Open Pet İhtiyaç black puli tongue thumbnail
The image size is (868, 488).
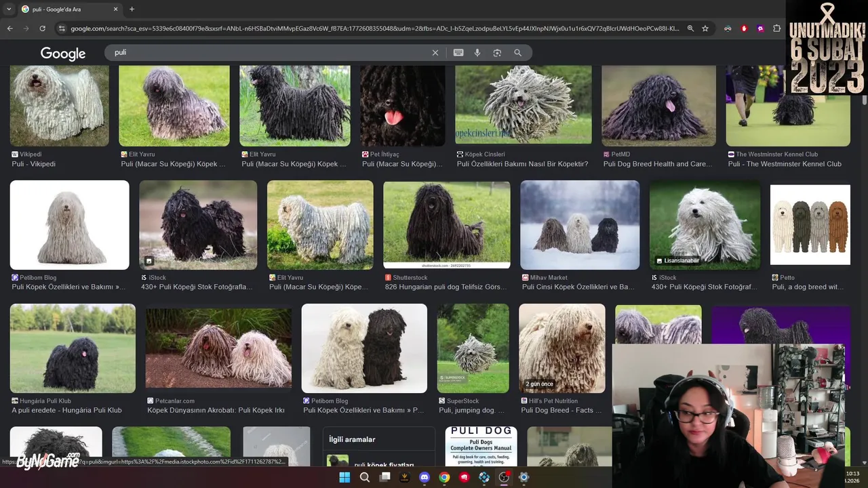pyautogui.click(x=403, y=106)
